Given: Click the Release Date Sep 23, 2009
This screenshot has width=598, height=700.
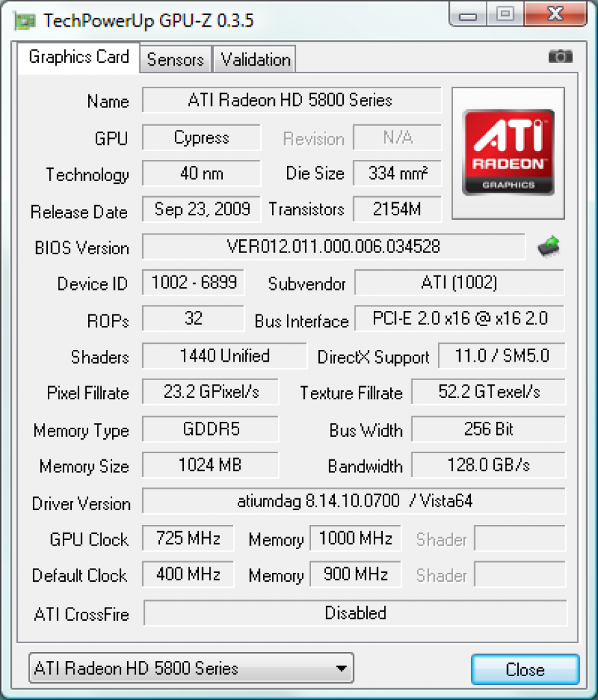Looking at the screenshot, I should point(202,209).
